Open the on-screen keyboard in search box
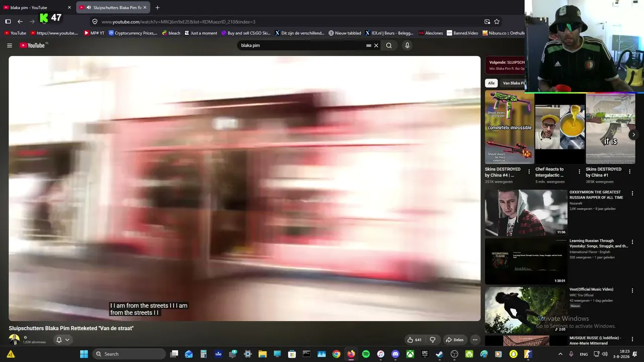This screenshot has height=362, width=644. coord(369,45)
